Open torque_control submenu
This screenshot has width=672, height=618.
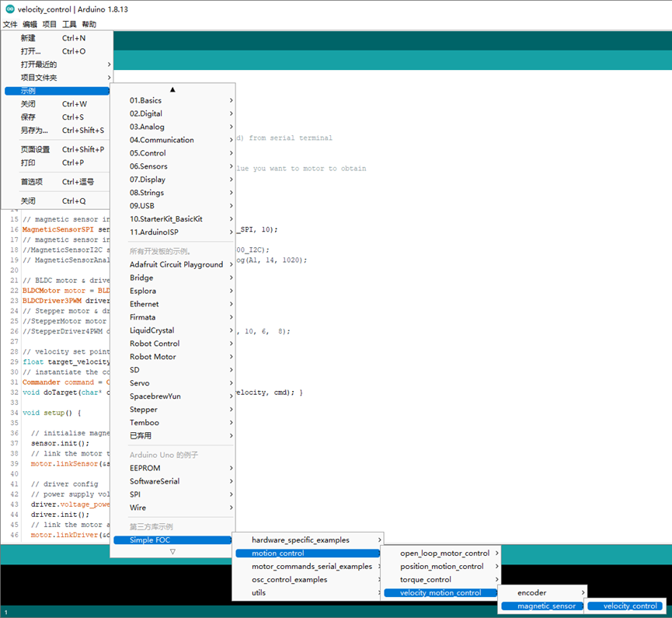[441, 580]
